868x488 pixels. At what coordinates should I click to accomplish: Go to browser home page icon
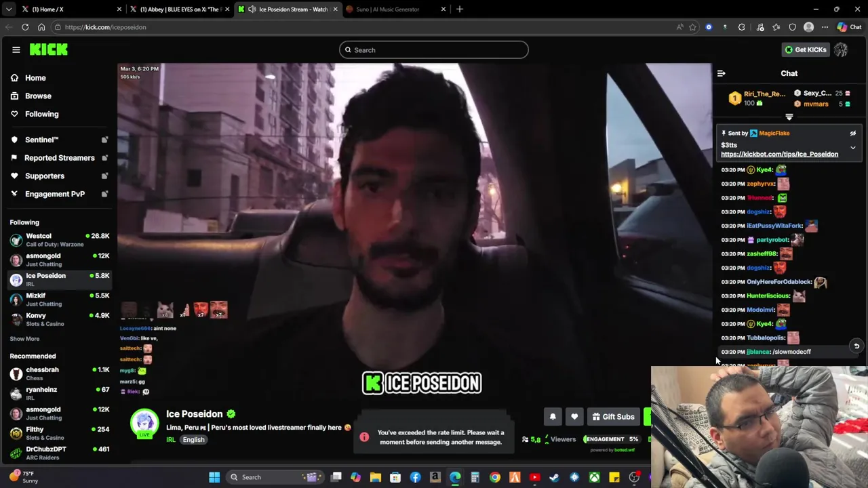(41, 27)
